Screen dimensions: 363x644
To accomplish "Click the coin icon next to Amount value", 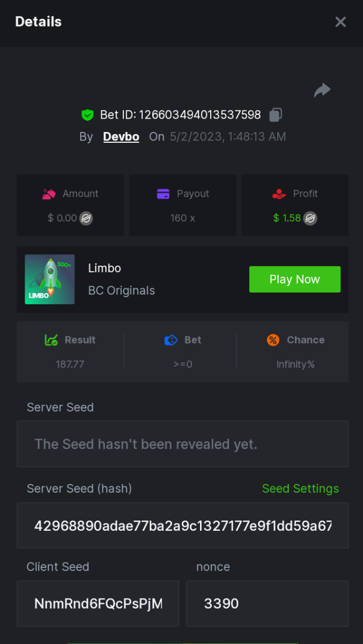I will [x=86, y=218].
